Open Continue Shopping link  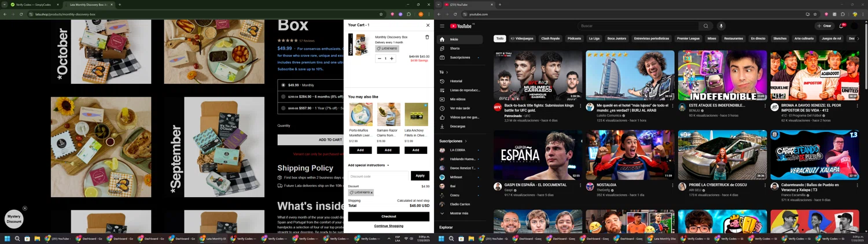tap(388, 226)
